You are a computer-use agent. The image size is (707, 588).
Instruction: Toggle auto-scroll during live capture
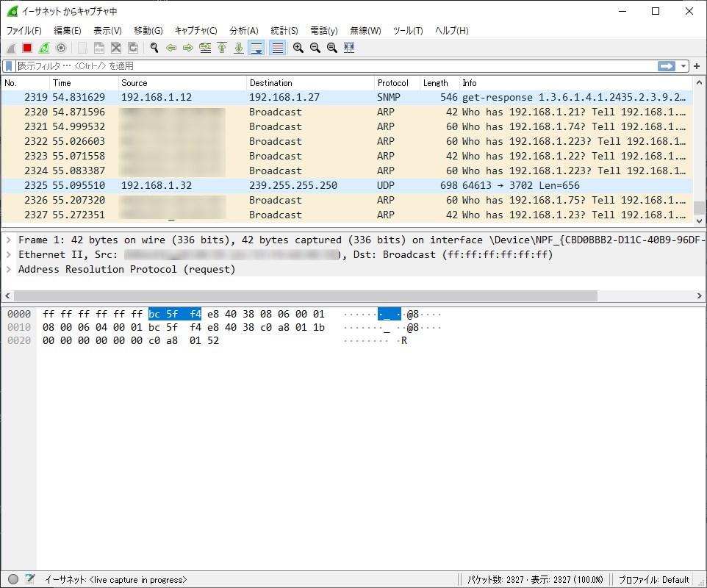tap(256, 48)
